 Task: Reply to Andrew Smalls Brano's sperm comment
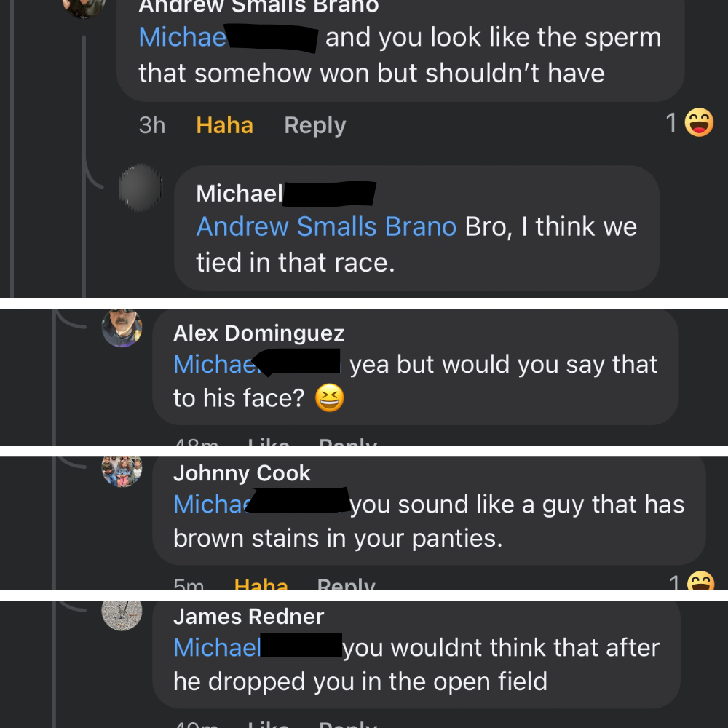tap(314, 125)
